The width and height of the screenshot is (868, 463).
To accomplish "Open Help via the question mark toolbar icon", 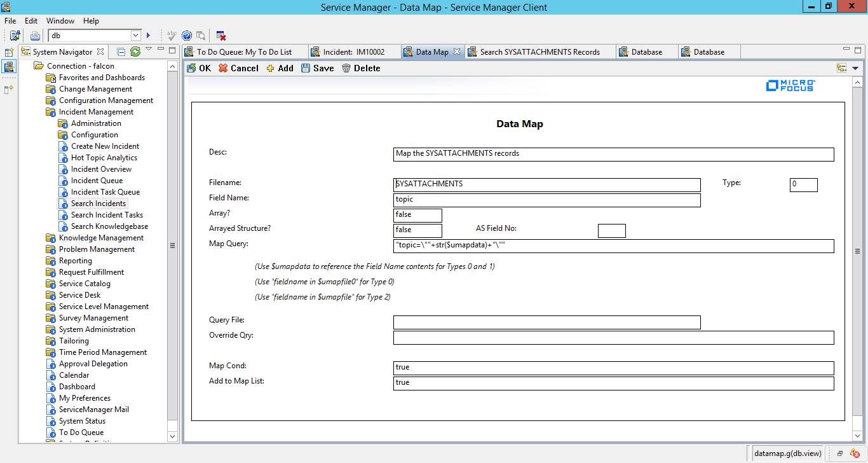I will pos(186,36).
